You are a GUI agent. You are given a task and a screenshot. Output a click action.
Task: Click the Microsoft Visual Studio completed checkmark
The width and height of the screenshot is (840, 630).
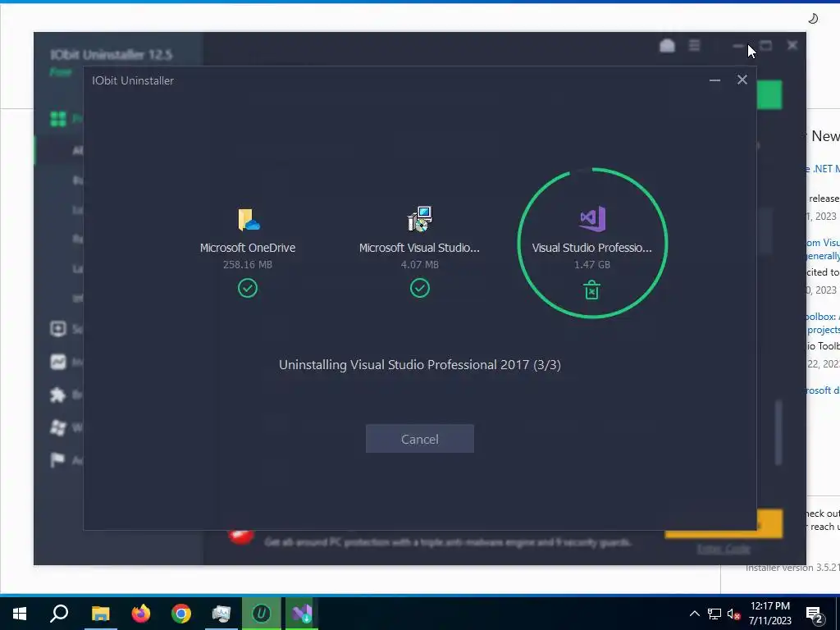click(x=419, y=288)
